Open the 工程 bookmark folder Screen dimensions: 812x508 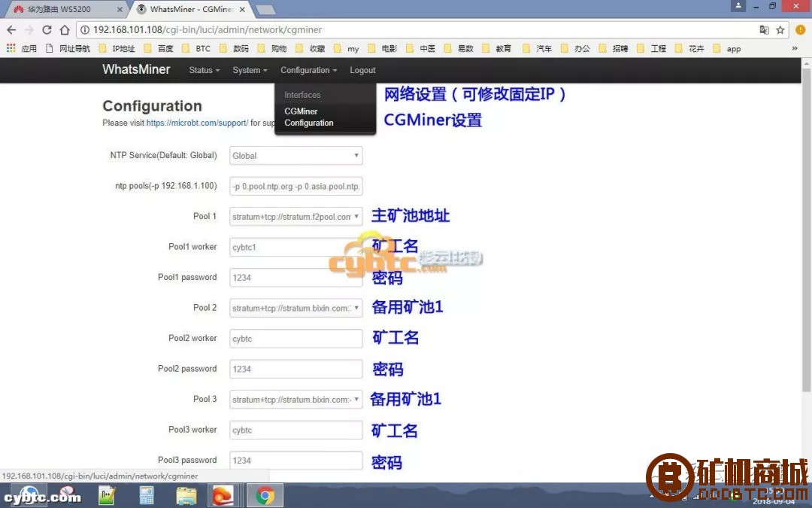click(x=651, y=48)
